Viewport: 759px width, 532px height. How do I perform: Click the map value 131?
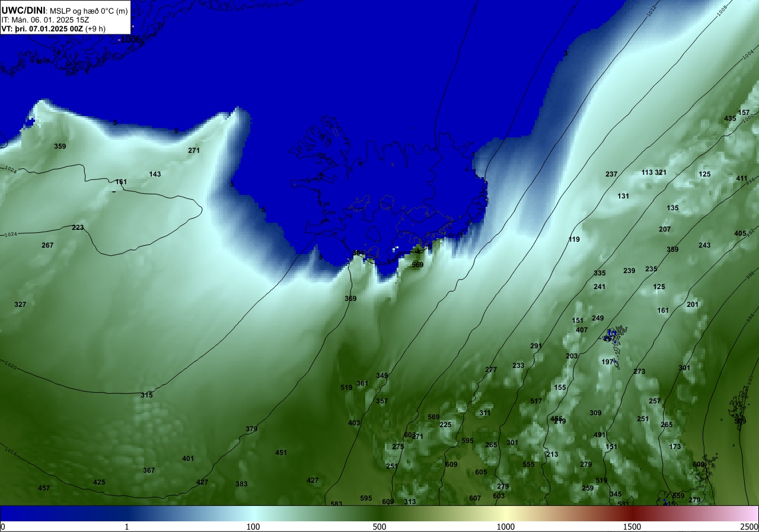pos(623,196)
